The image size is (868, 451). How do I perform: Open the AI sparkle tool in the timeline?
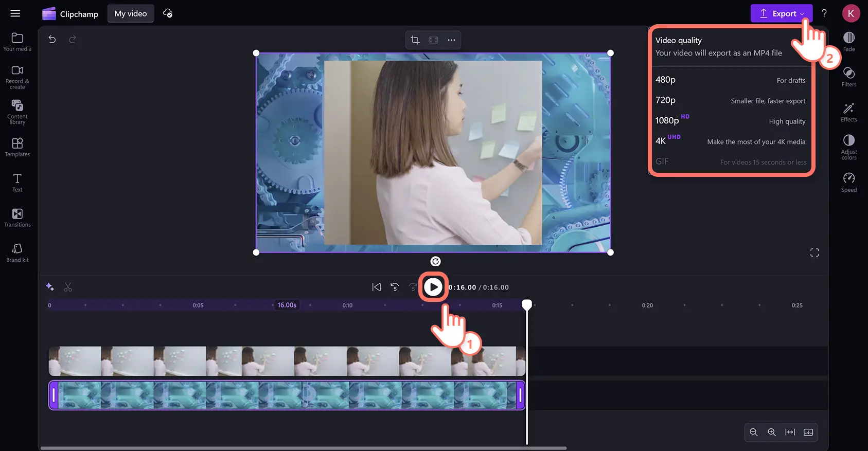(x=50, y=287)
